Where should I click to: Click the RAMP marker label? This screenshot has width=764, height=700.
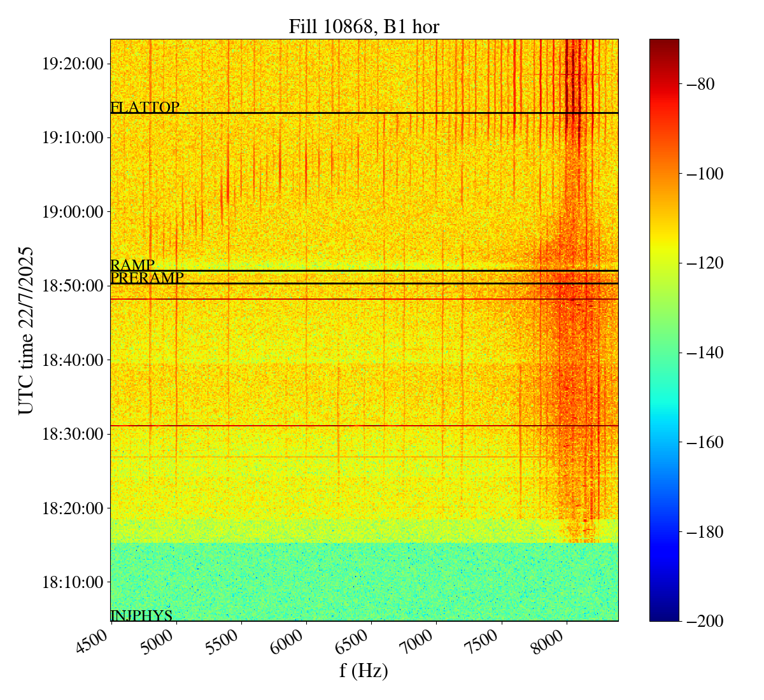[132, 265]
